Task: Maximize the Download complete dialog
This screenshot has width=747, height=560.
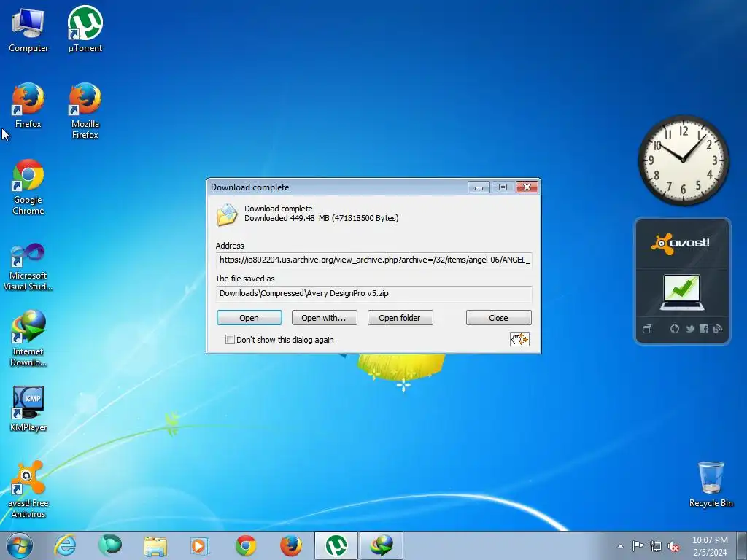Action: pyautogui.click(x=503, y=187)
